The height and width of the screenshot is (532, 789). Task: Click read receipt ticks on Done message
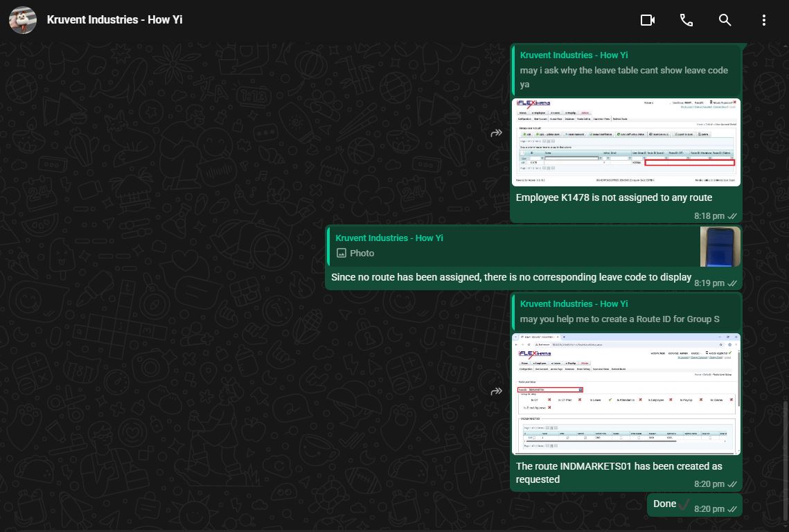[732, 509]
